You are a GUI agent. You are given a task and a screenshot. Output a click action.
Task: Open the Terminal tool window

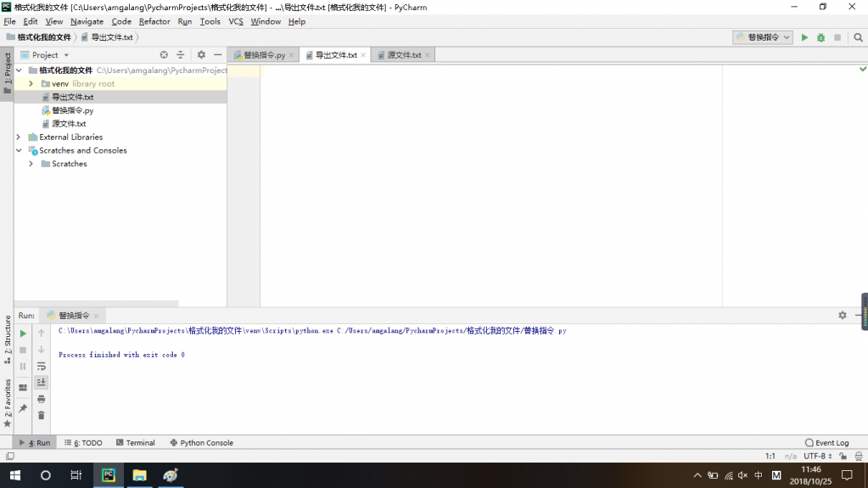[136, 442]
